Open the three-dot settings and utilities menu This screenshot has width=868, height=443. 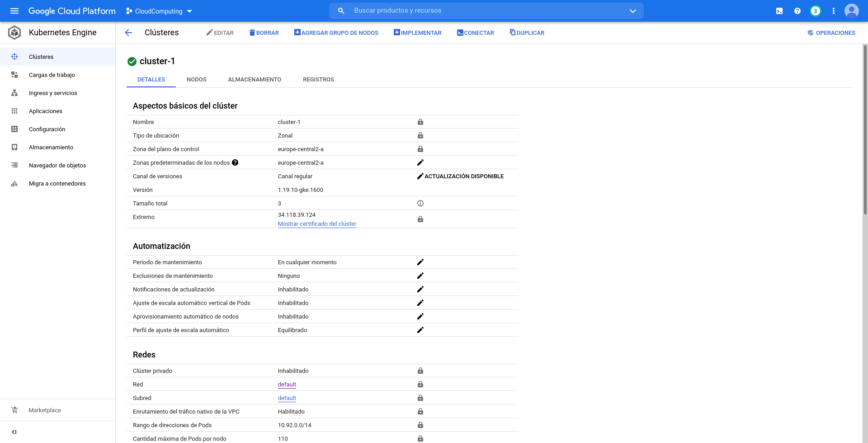[x=834, y=11]
